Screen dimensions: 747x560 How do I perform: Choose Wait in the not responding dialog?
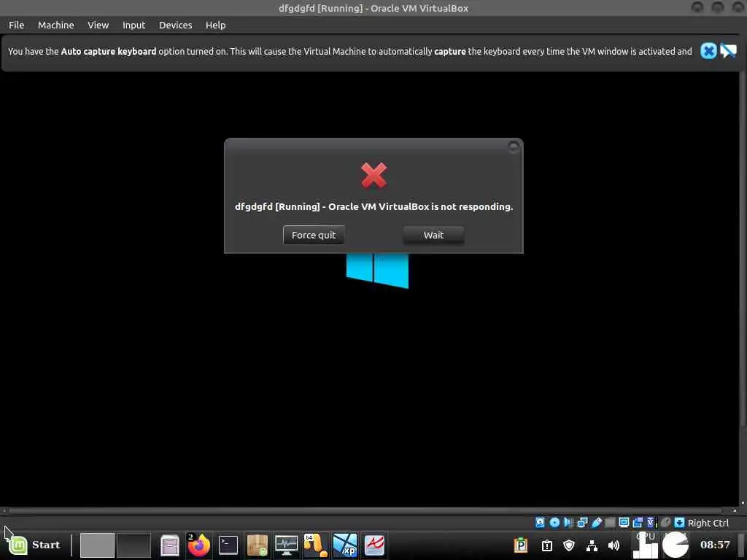point(433,235)
